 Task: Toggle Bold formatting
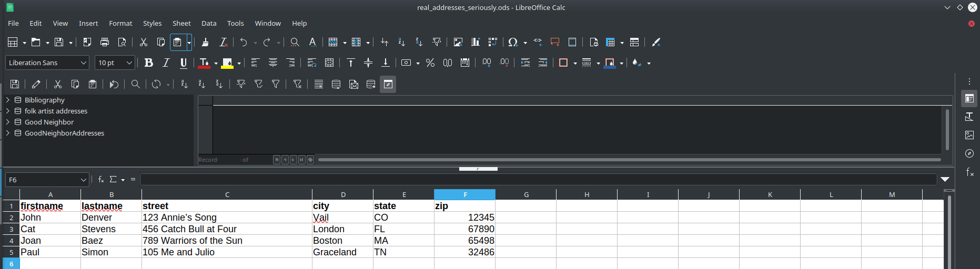[x=149, y=63]
